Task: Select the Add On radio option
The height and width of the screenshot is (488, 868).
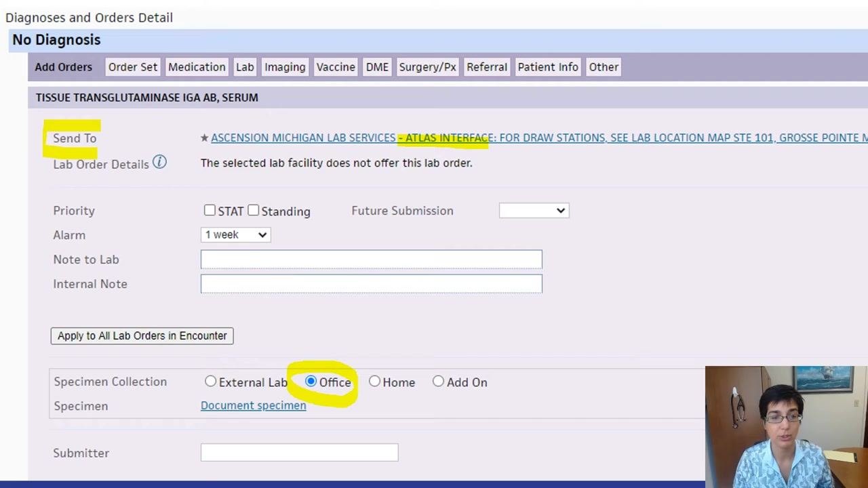Action: (x=438, y=382)
